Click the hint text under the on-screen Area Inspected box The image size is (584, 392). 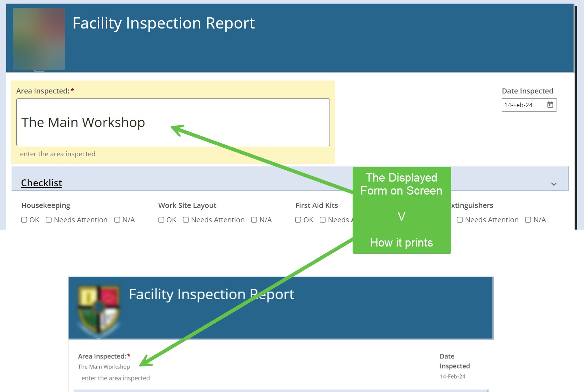(x=58, y=154)
